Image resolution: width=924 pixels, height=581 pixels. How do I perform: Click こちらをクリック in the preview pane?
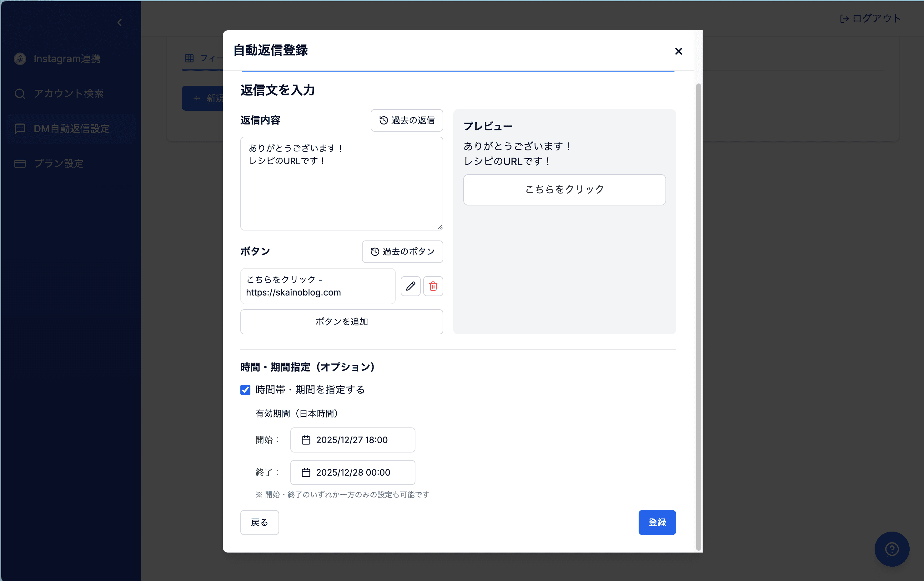(564, 189)
